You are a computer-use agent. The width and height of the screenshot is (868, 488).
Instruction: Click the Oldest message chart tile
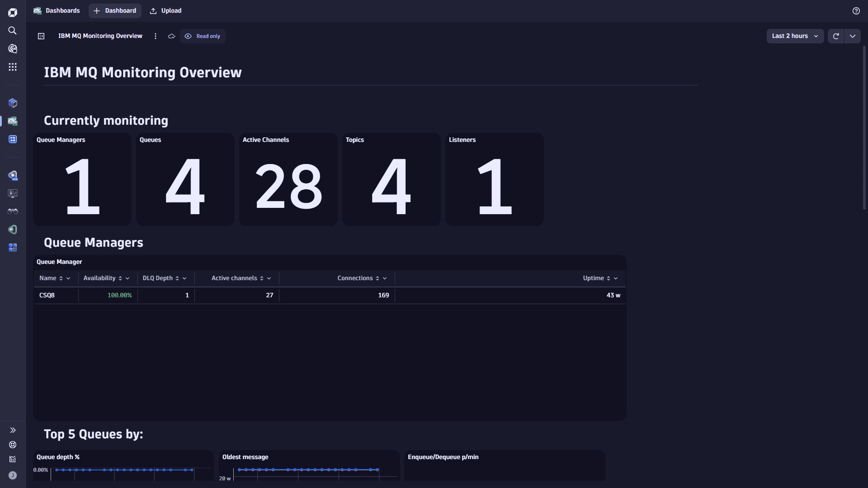tap(309, 465)
